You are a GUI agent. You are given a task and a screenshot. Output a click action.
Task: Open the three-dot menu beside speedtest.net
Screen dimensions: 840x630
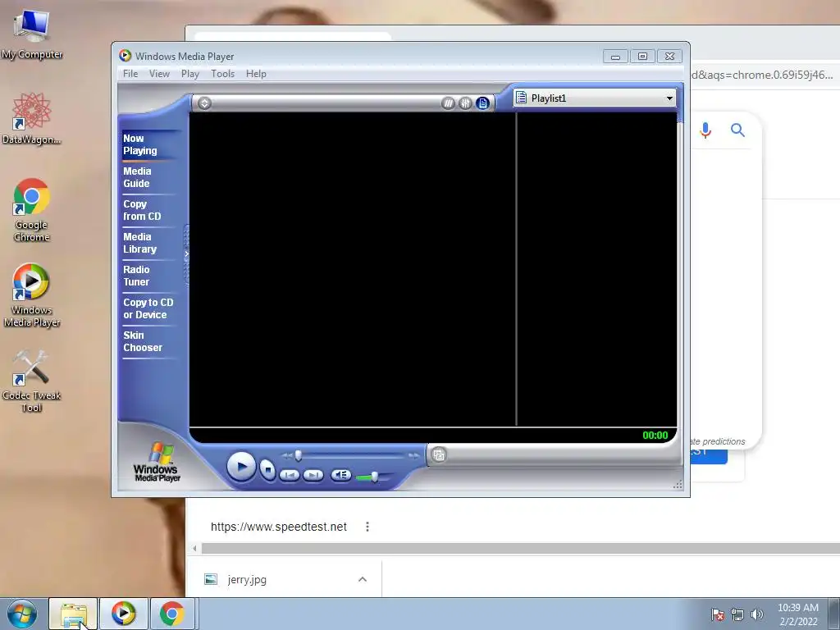(x=367, y=527)
